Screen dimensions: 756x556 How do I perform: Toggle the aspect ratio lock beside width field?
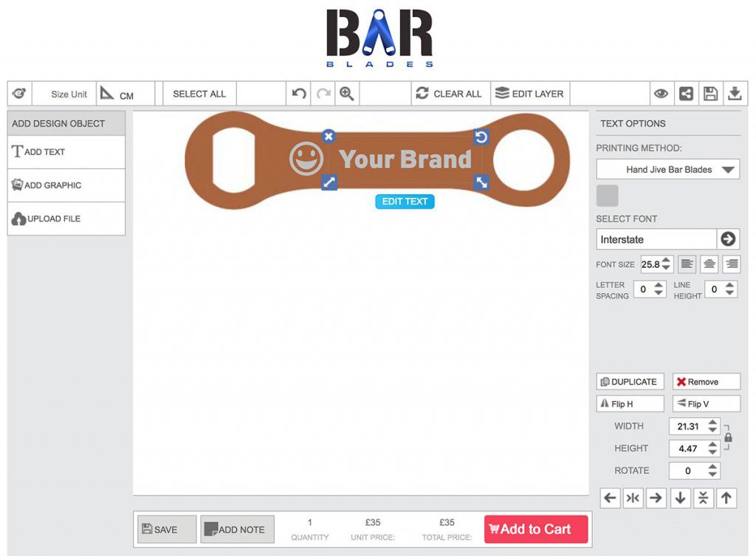click(729, 437)
